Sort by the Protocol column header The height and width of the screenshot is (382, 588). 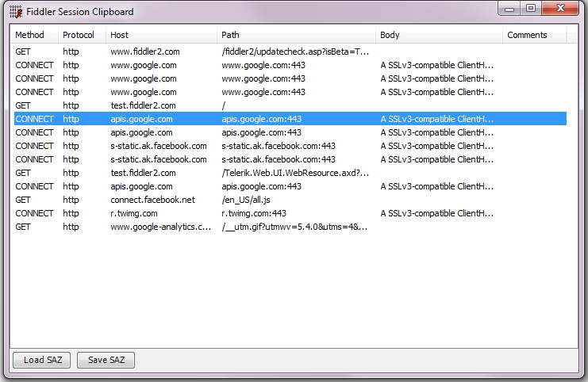pyautogui.click(x=82, y=35)
